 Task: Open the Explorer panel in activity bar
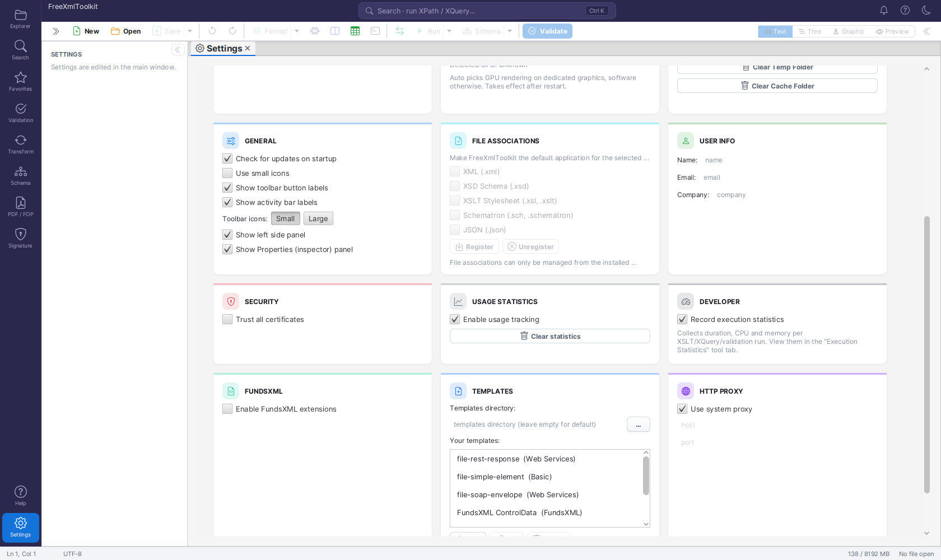click(21, 19)
